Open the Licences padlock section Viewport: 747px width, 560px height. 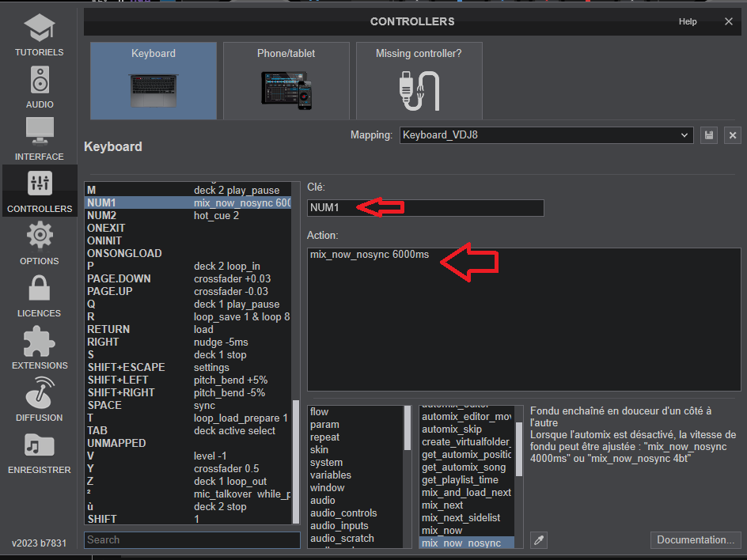(x=40, y=295)
